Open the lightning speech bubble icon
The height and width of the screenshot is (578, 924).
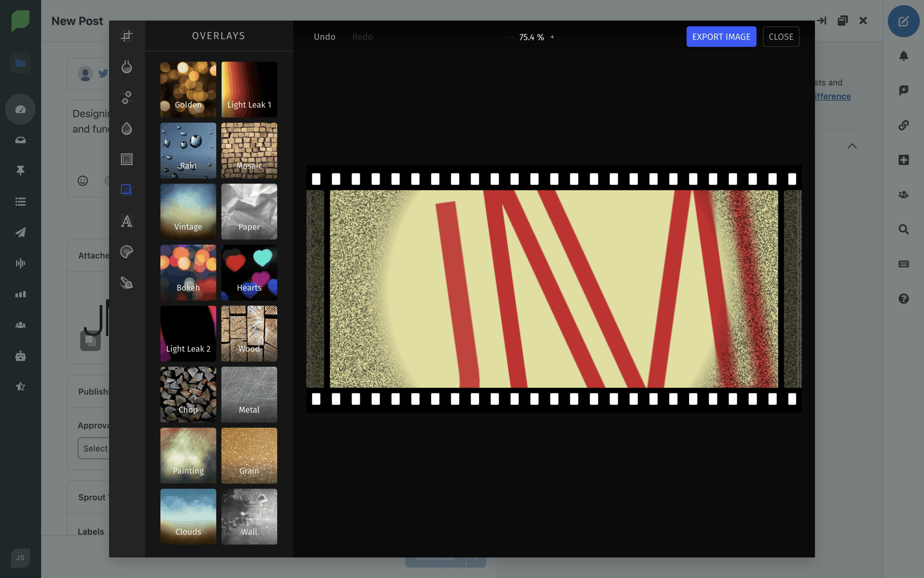pos(903,90)
